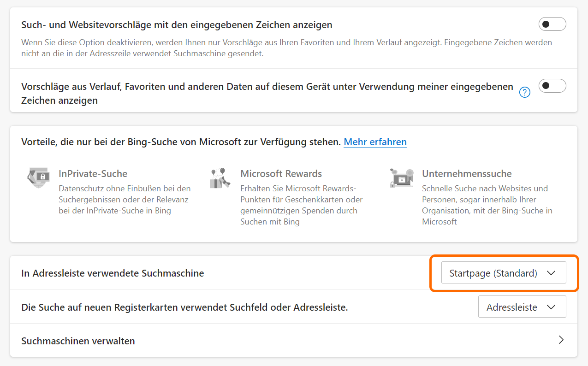Viewport: 588px width, 366px height.
Task: Click the Microsoft Rewards heading
Action: click(281, 174)
